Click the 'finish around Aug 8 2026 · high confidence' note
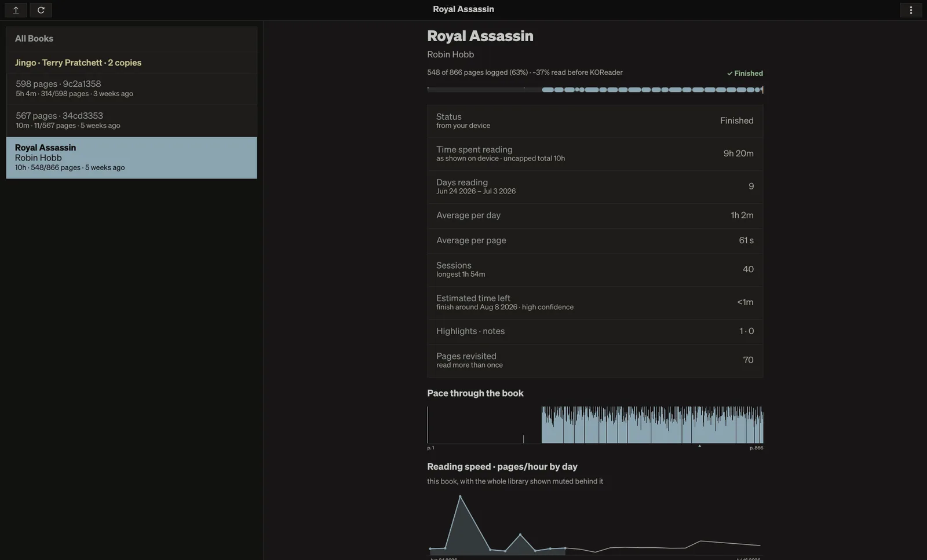Screen dimensions: 927x560 point(505,308)
